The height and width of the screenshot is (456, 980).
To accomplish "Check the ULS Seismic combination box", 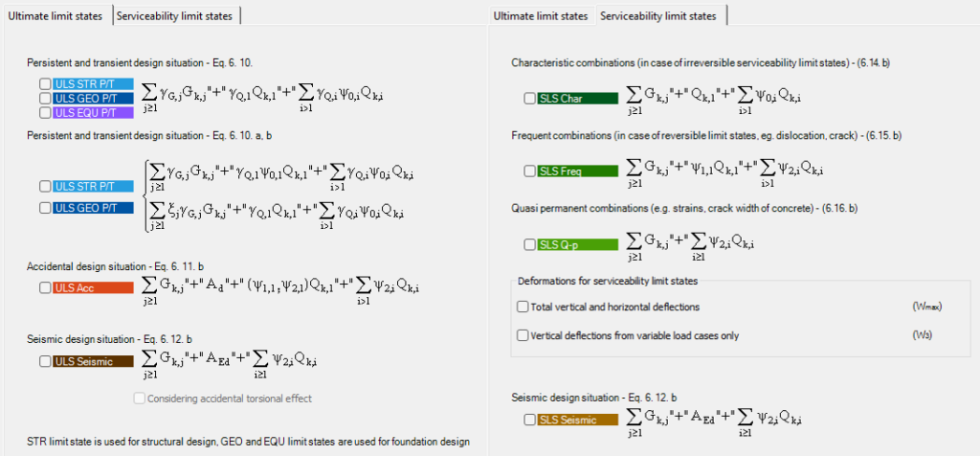I will point(44,361).
